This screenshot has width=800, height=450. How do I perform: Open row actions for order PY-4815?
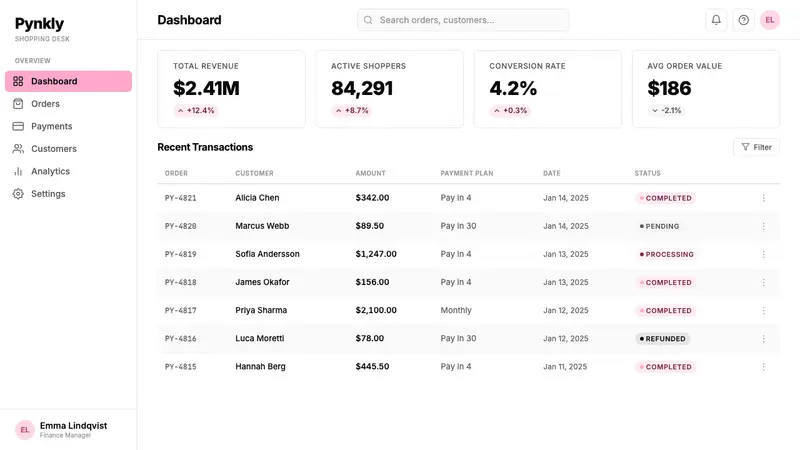click(x=763, y=366)
